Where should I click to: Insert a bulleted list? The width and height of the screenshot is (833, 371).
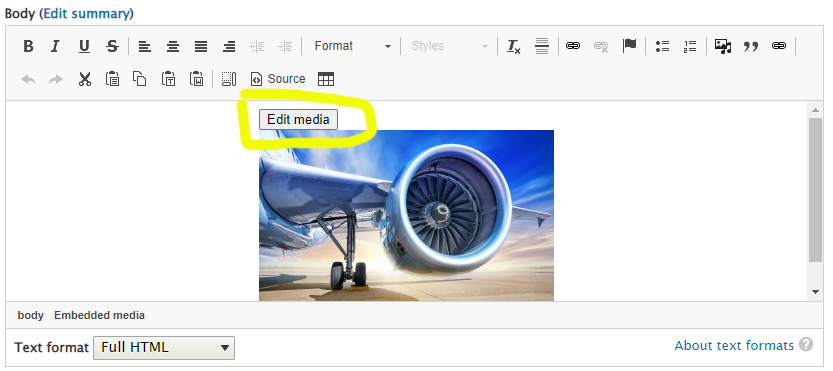[x=662, y=46]
